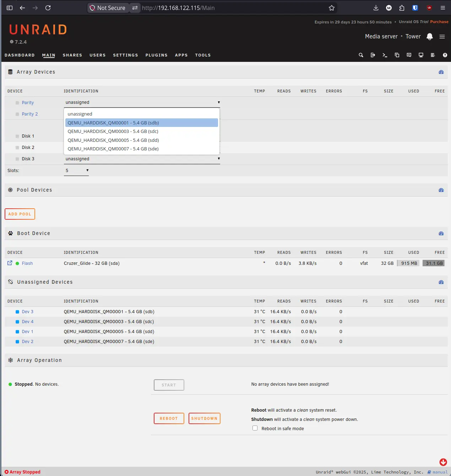This screenshot has width=451, height=476.
Task: Click the Flash used 915 MB bar
Action: [x=408, y=263]
